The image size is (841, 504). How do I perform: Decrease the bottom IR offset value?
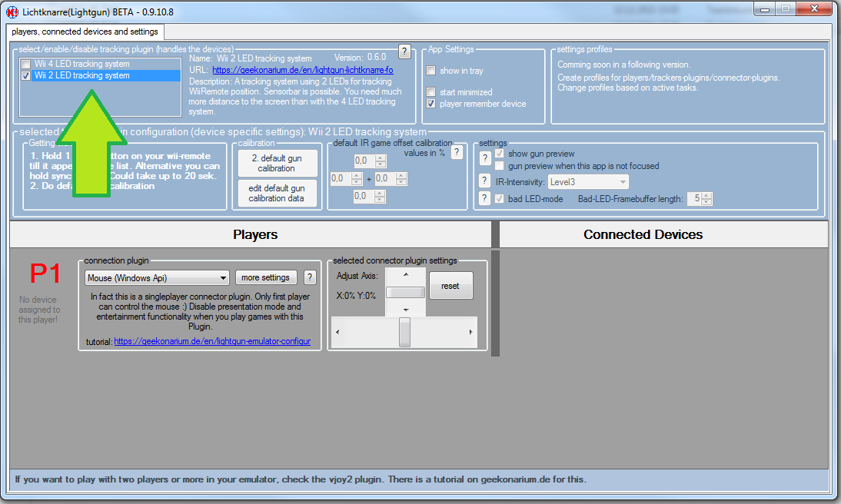coord(380,200)
